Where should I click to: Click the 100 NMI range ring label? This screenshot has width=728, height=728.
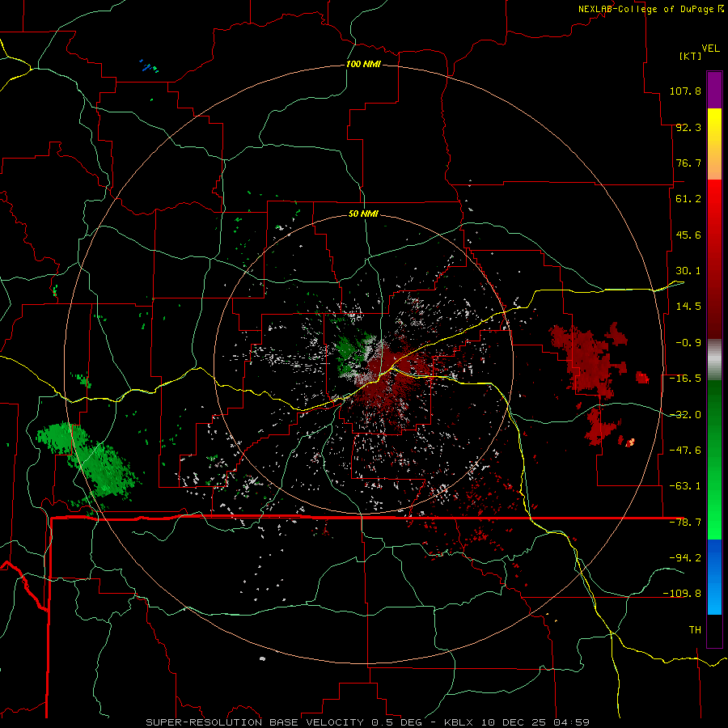point(363,64)
